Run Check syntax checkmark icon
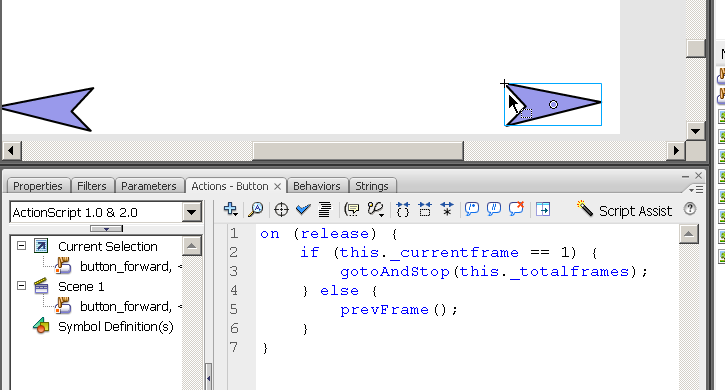The image size is (725, 390). [303, 210]
